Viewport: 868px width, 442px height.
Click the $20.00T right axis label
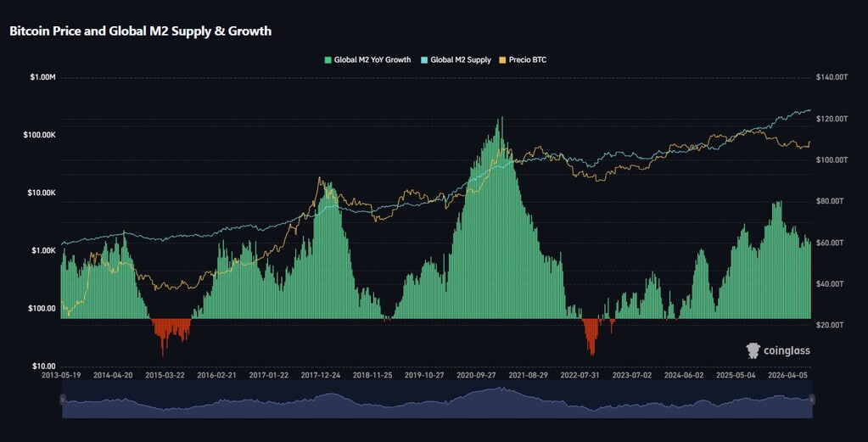(x=831, y=325)
